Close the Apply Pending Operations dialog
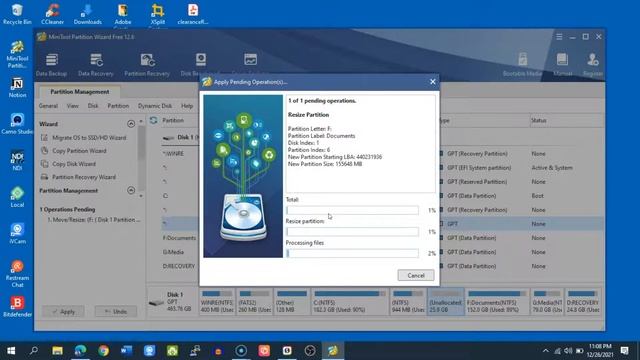This screenshot has width=640, height=360. pyautogui.click(x=433, y=82)
